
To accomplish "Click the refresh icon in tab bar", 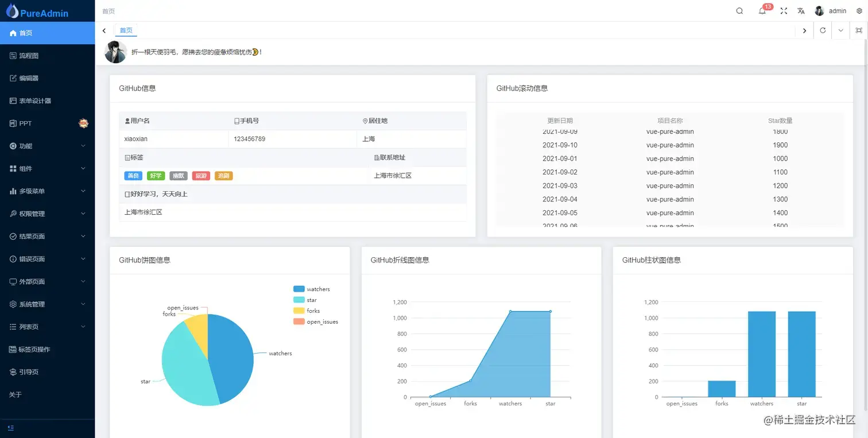I will 823,30.
